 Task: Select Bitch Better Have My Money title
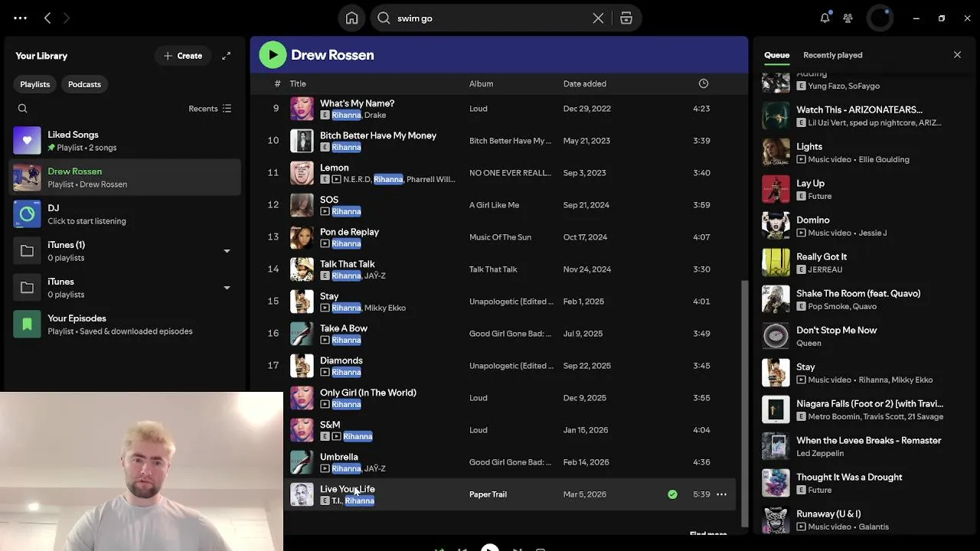(378, 135)
